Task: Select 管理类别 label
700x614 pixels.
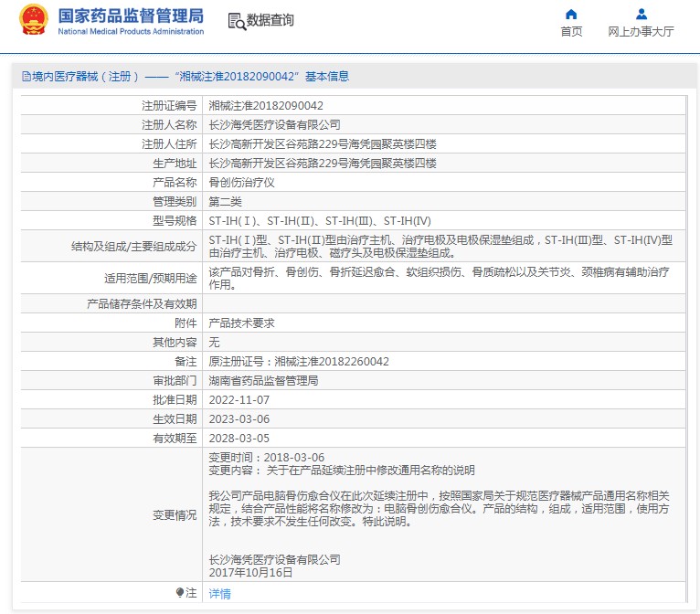Action: pos(175,202)
